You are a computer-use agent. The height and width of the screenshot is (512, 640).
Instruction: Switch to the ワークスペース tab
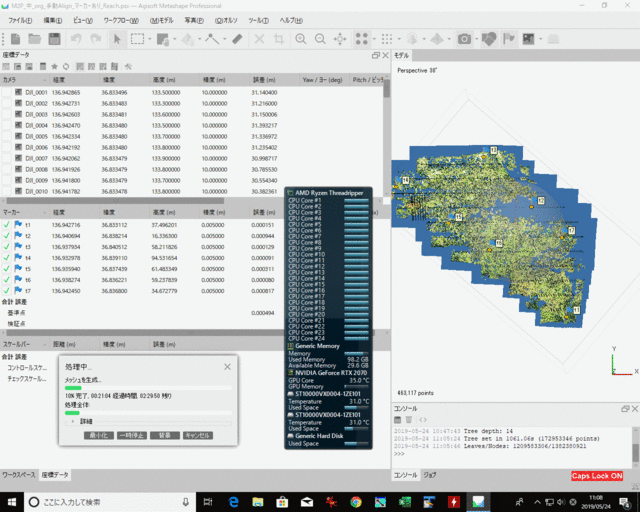18,474
